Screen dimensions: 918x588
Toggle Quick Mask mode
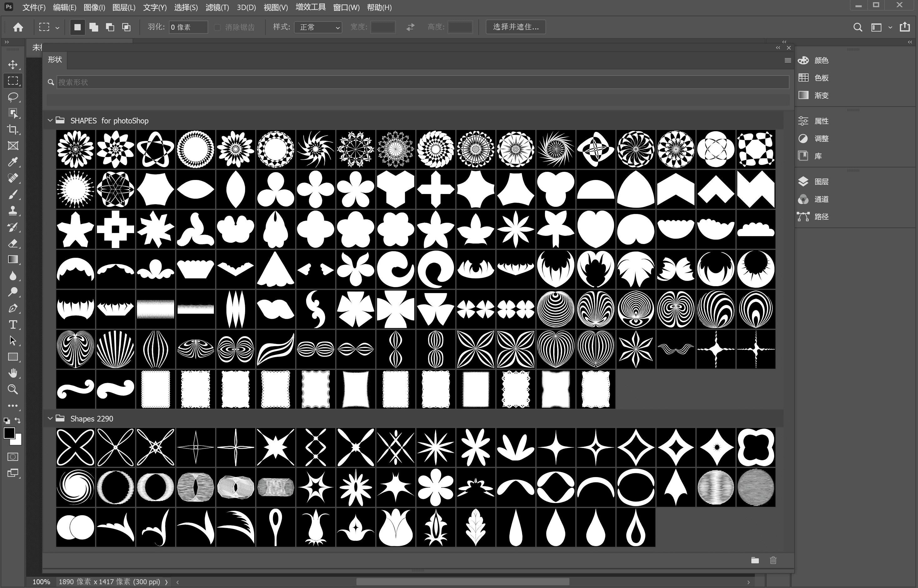pos(13,457)
